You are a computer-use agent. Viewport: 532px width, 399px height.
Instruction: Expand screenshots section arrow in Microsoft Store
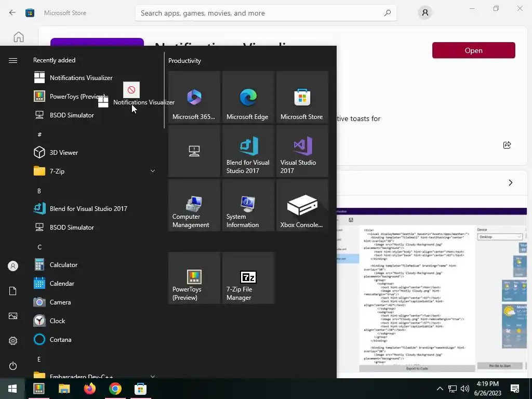coord(511,182)
